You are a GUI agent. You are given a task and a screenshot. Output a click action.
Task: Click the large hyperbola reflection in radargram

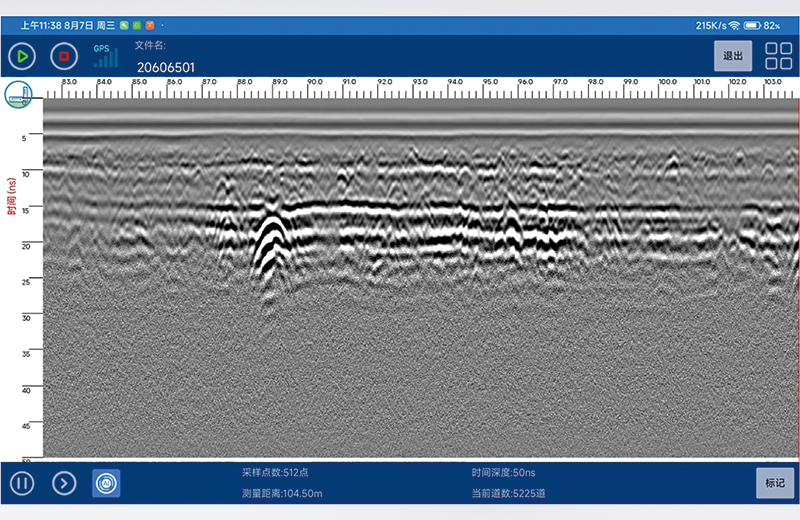point(268,240)
